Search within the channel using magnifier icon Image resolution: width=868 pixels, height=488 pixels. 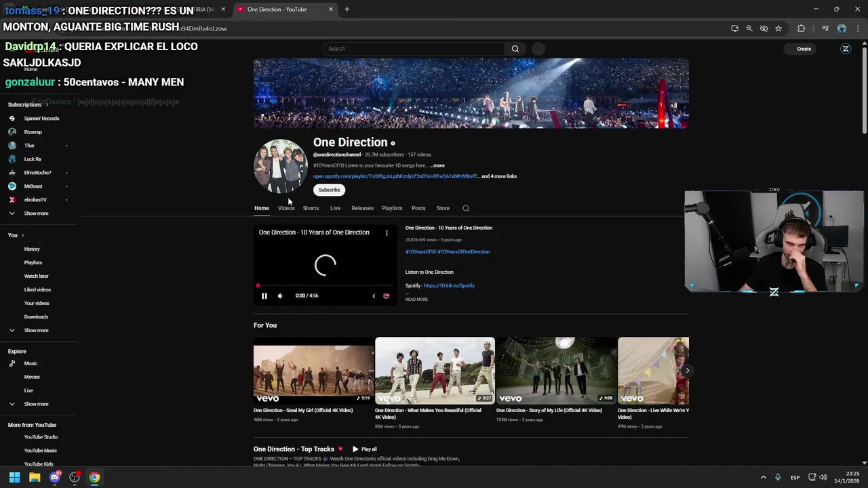[x=466, y=208]
